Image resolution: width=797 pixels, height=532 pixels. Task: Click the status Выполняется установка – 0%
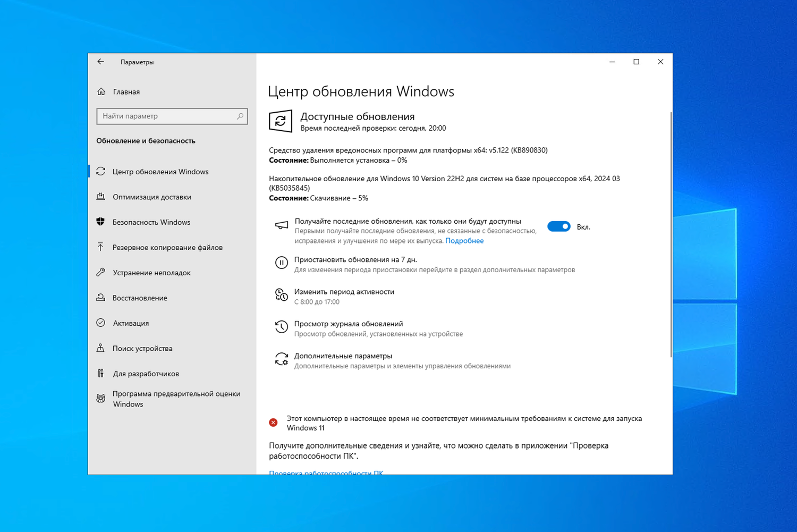pos(359,160)
